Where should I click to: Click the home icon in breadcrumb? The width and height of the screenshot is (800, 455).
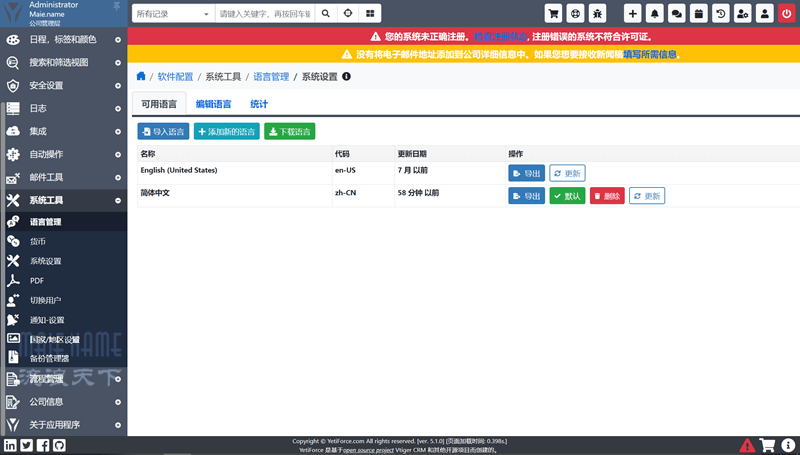coord(141,77)
